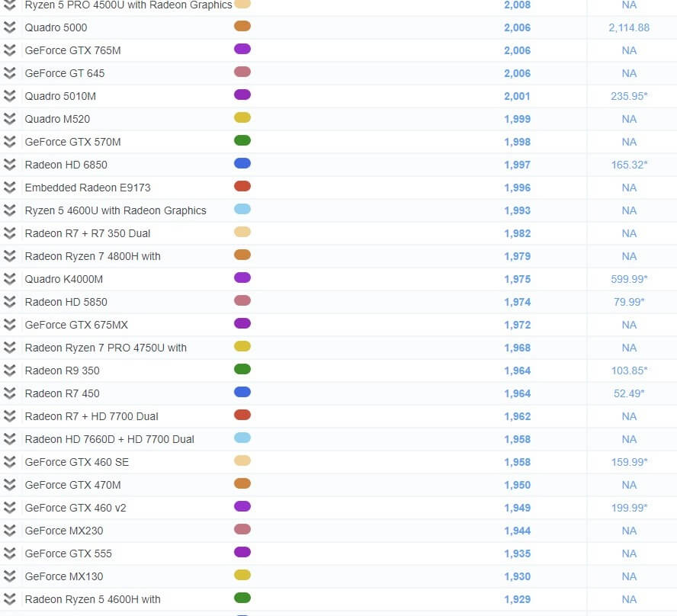The image size is (677, 616).
Task: Click the 2,114.88 price for Quadro 5000
Action: coord(629,27)
